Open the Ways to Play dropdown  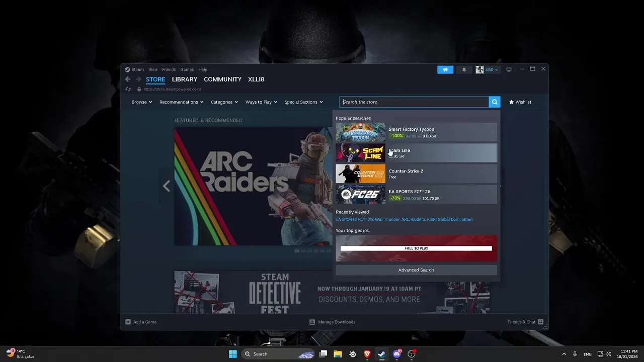click(x=261, y=102)
